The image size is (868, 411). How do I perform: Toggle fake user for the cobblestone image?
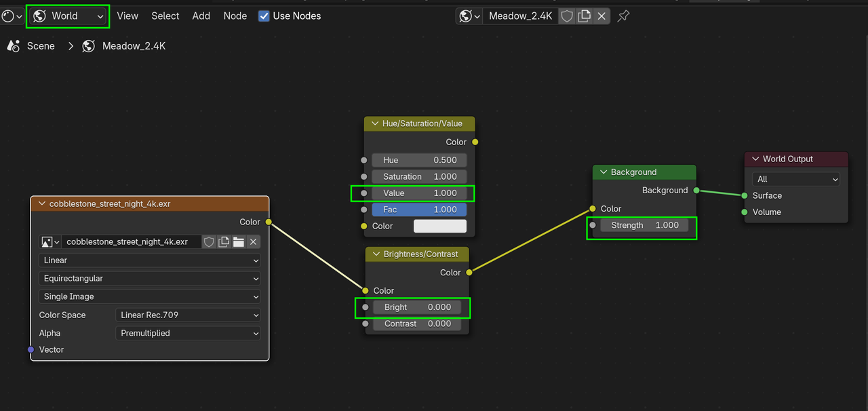[x=209, y=241]
